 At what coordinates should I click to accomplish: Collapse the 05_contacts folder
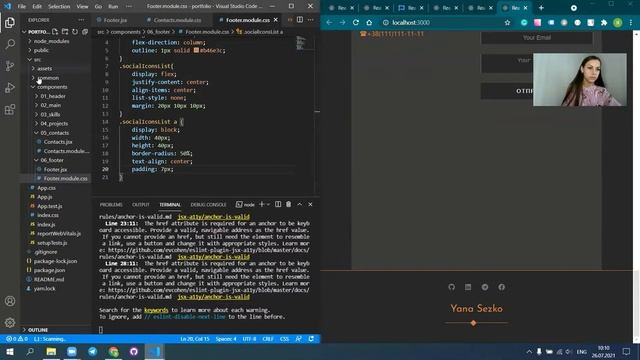click(54, 133)
